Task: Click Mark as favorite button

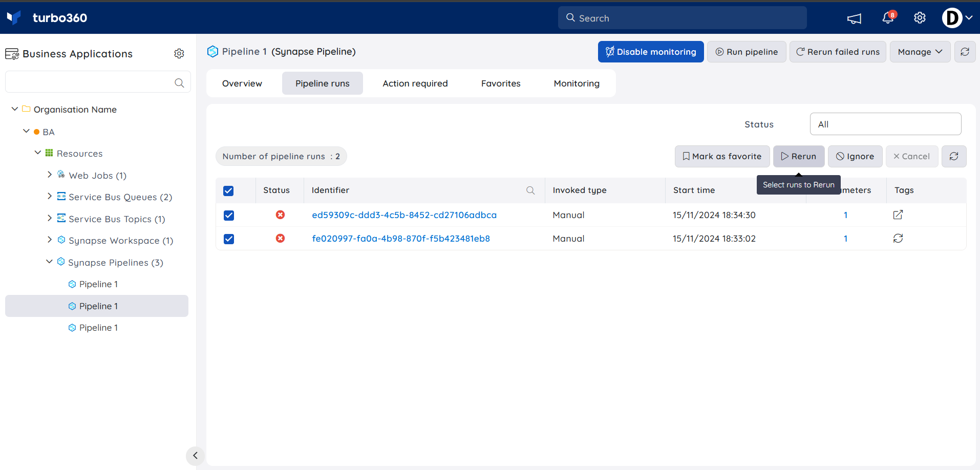Action: click(722, 156)
